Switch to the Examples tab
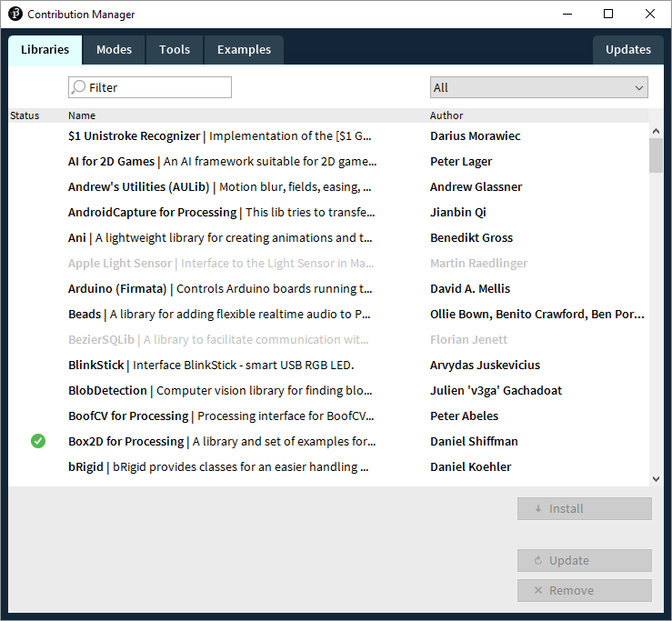The image size is (672, 621). (244, 50)
